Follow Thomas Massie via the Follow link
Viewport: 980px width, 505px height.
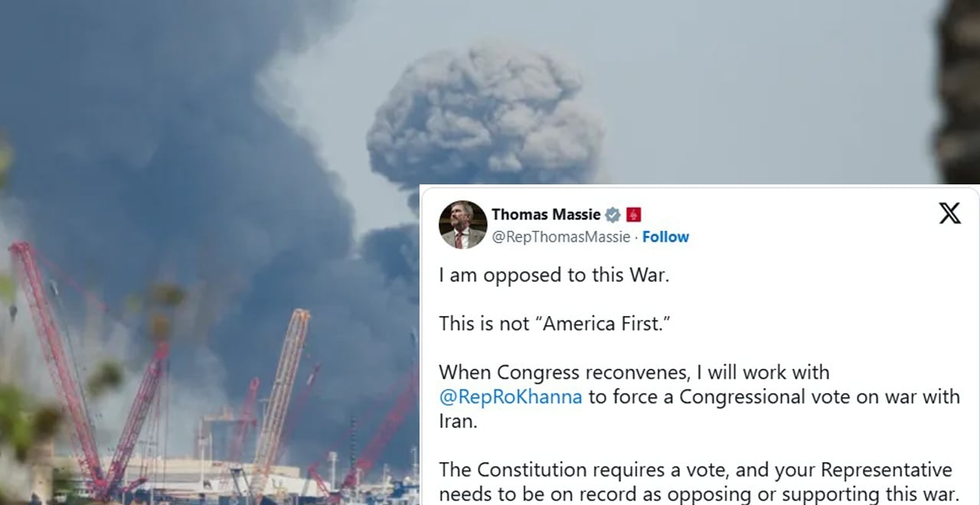665,237
